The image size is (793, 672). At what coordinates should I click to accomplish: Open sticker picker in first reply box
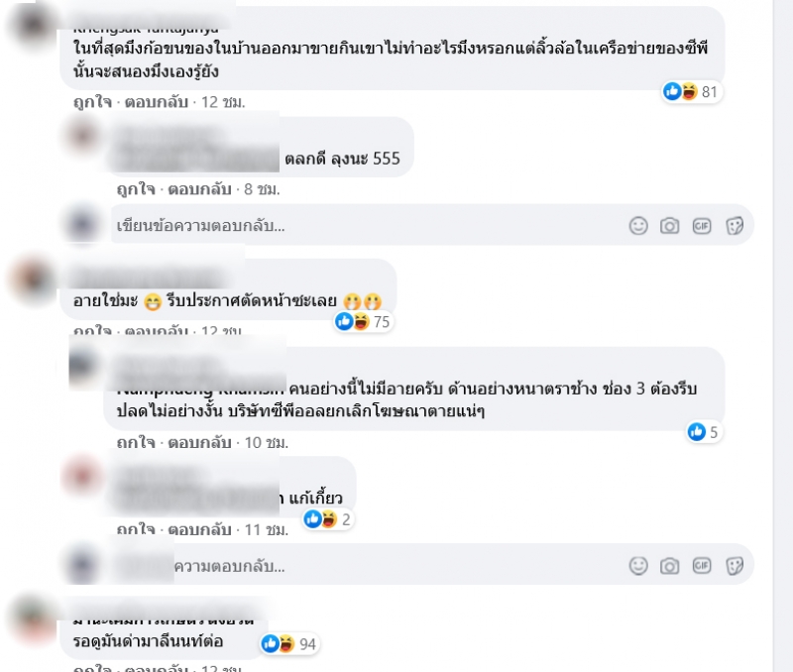(x=735, y=226)
